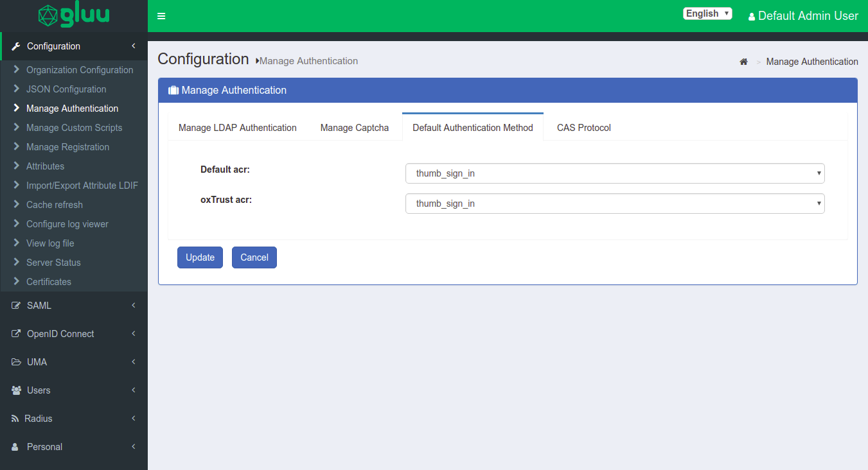This screenshot has width=868, height=470.
Task: Open the CAS Protocol tab
Action: pos(583,127)
